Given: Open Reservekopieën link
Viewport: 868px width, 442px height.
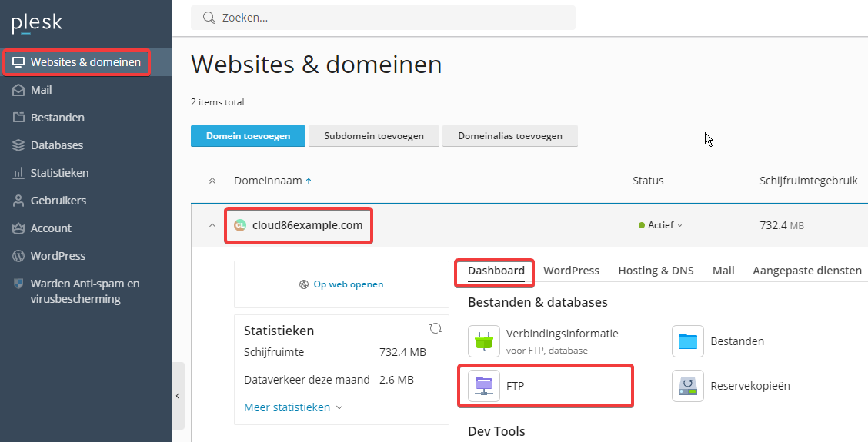Looking at the screenshot, I should 750,386.
